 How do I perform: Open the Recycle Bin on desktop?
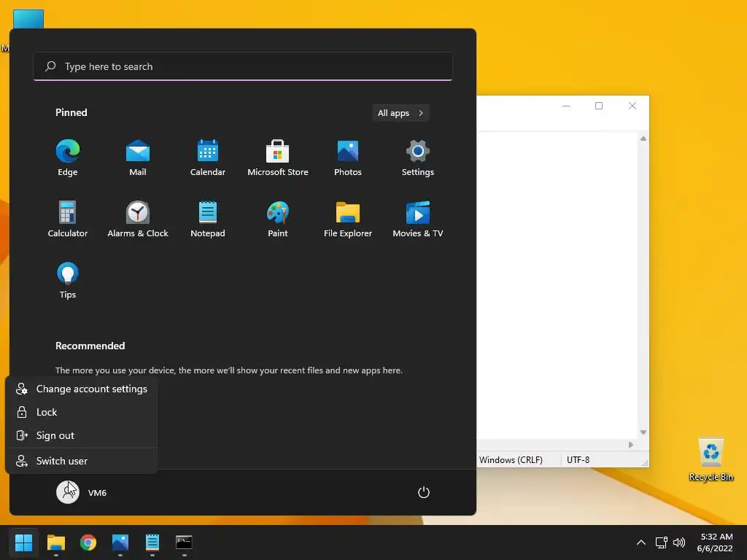[x=711, y=459]
